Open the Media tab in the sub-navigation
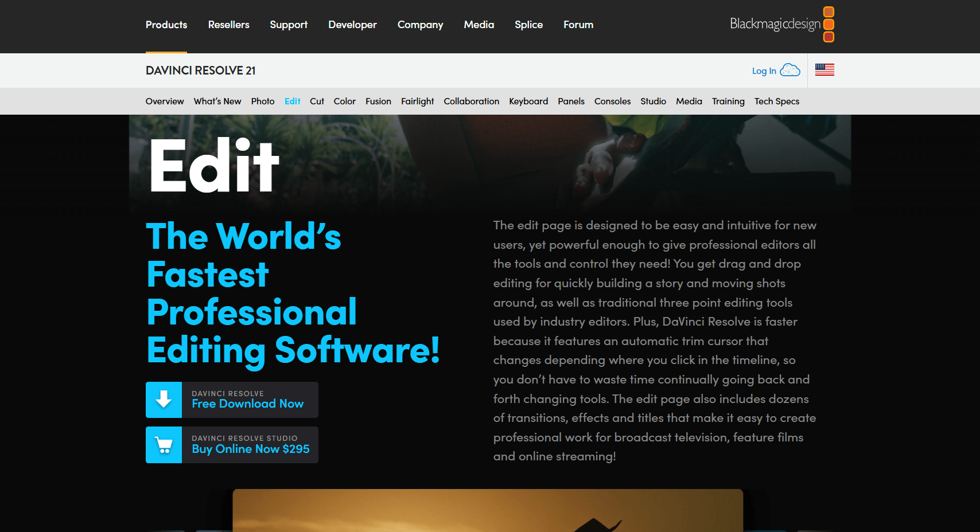980x532 pixels. pyautogui.click(x=689, y=101)
